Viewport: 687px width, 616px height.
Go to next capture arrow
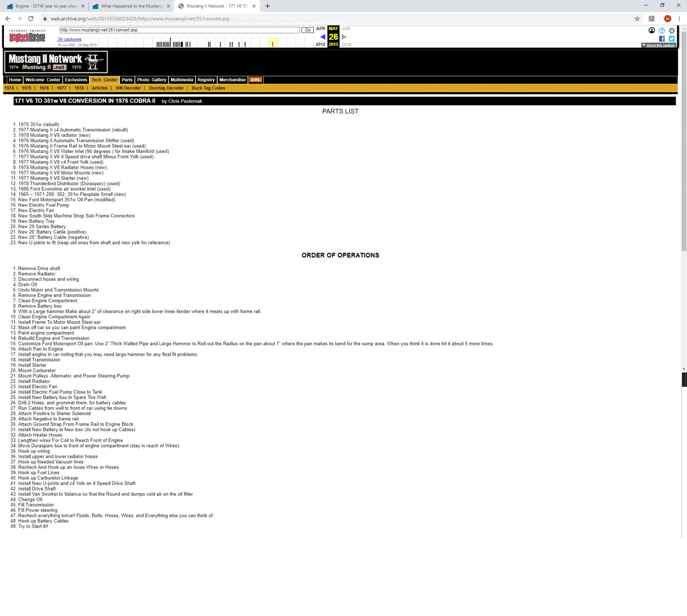pos(344,37)
